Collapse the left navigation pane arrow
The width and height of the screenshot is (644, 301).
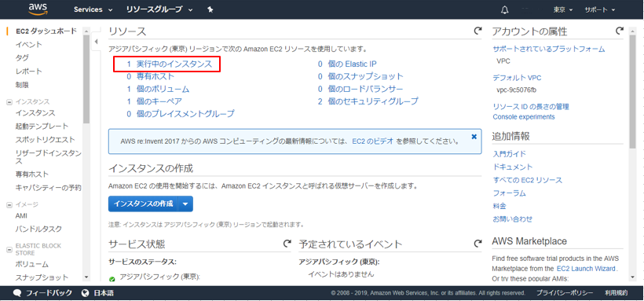pyautogui.click(x=96, y=42)
